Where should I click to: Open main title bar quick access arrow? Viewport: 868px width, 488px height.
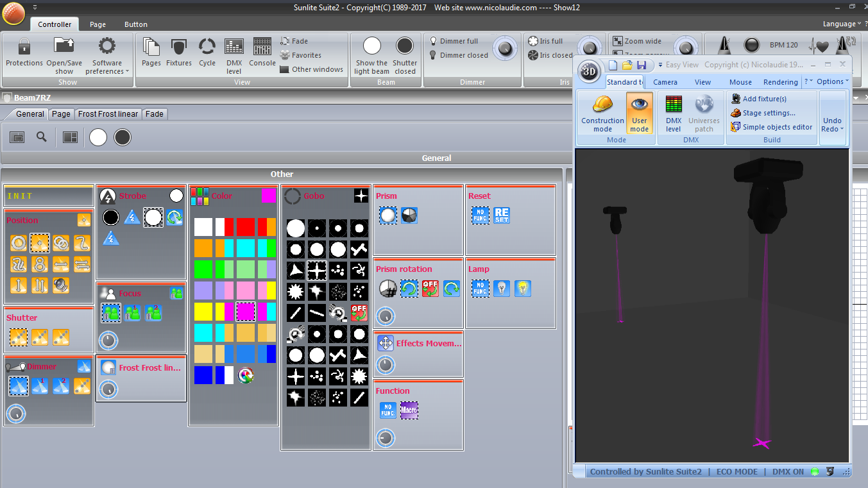pos(34,7)
